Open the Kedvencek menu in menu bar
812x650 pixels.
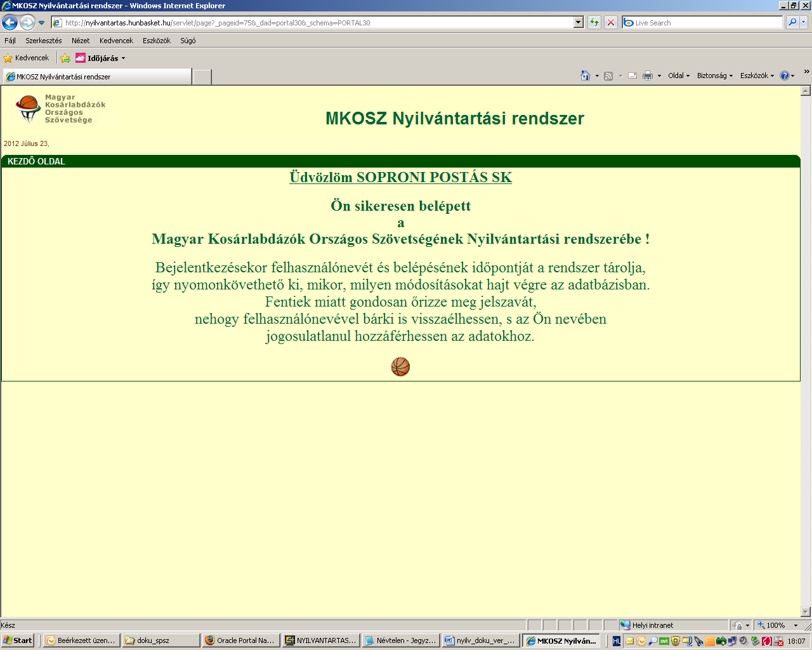pos(116,41)
